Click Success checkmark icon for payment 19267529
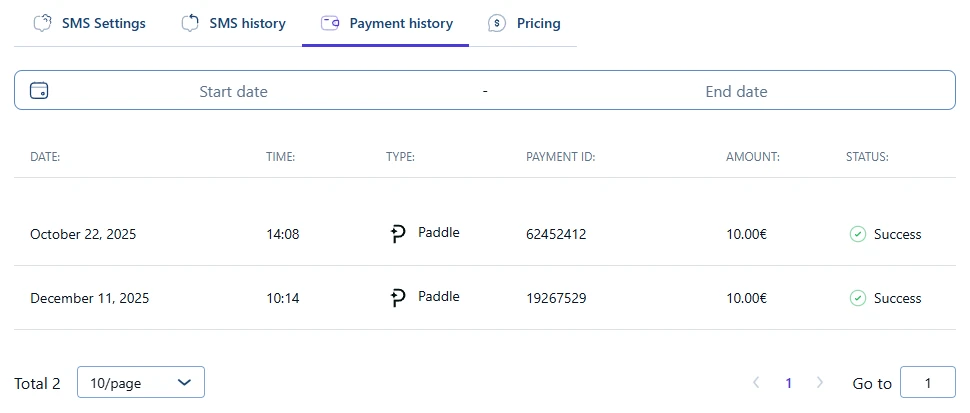This screenshot has width=970, height=413. coord(857,298)
